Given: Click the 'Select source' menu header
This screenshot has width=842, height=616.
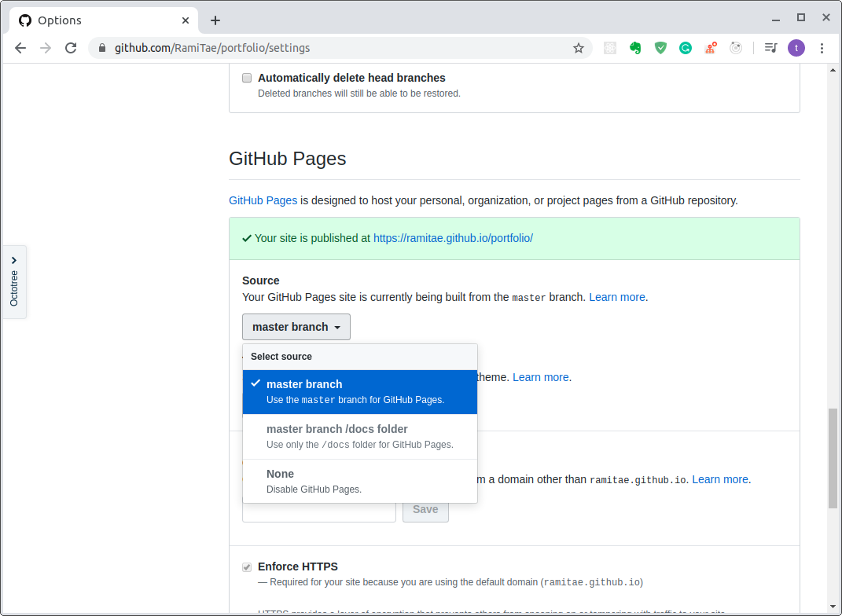Looking at the screenshot, I should (x=360, y=357).
